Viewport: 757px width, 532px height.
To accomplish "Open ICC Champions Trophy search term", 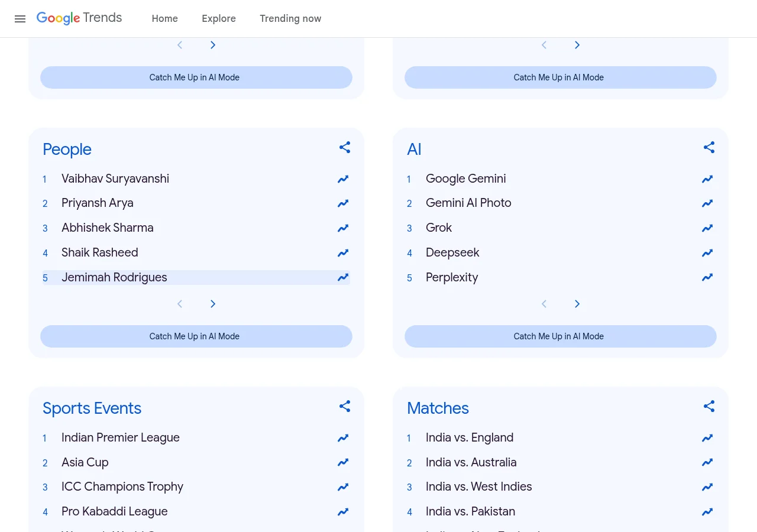I will (122, 486).
